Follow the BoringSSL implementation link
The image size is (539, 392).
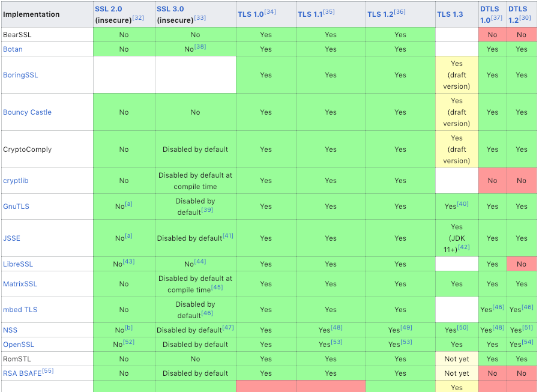click(20, 75)
